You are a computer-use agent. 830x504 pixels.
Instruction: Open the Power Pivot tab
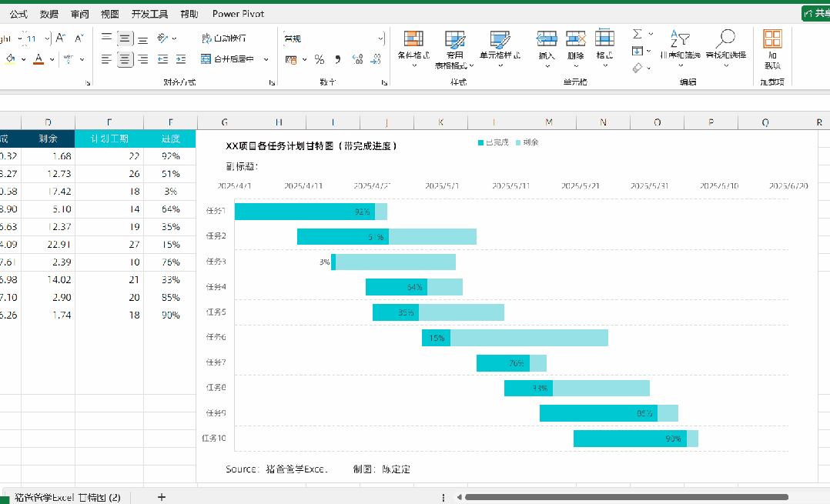238,14
